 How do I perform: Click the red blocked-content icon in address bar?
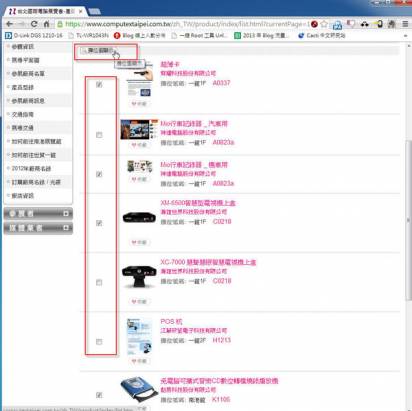[x=314, y=24]
